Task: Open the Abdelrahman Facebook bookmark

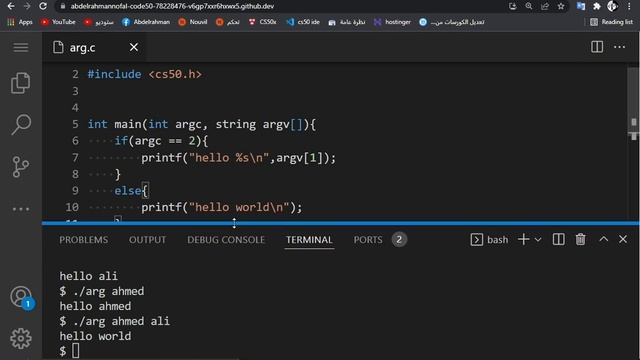Action: [146, 22]
